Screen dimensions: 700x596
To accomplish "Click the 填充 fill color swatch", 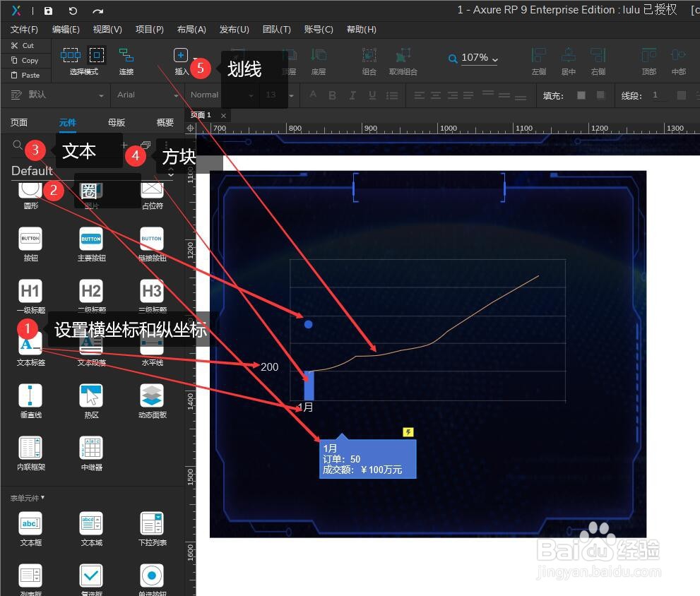I will point(581,95).
